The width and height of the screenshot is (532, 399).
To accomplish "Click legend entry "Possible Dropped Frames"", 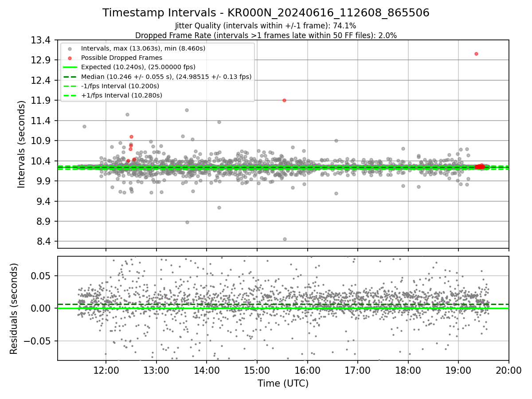I will 121,58.
